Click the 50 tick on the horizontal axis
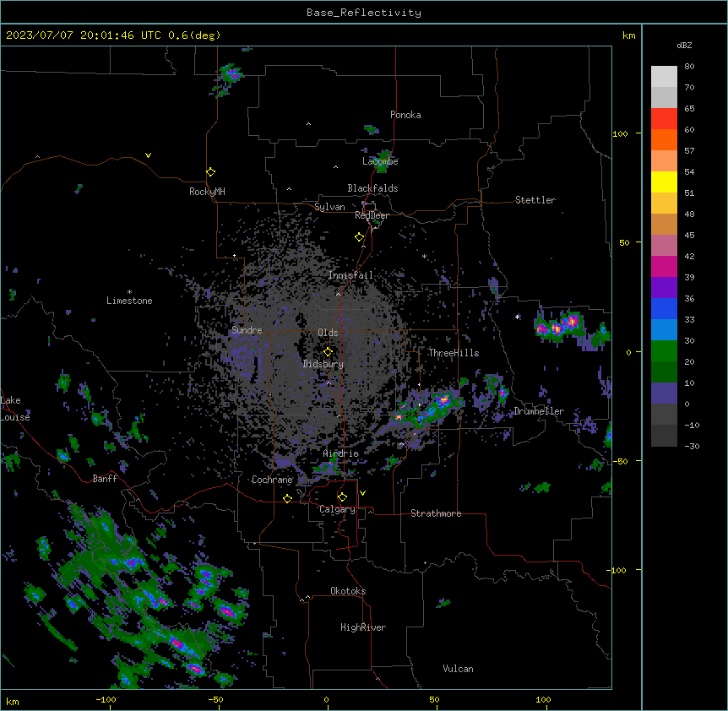This screenshot has height=711, width=728. (434, 700)
